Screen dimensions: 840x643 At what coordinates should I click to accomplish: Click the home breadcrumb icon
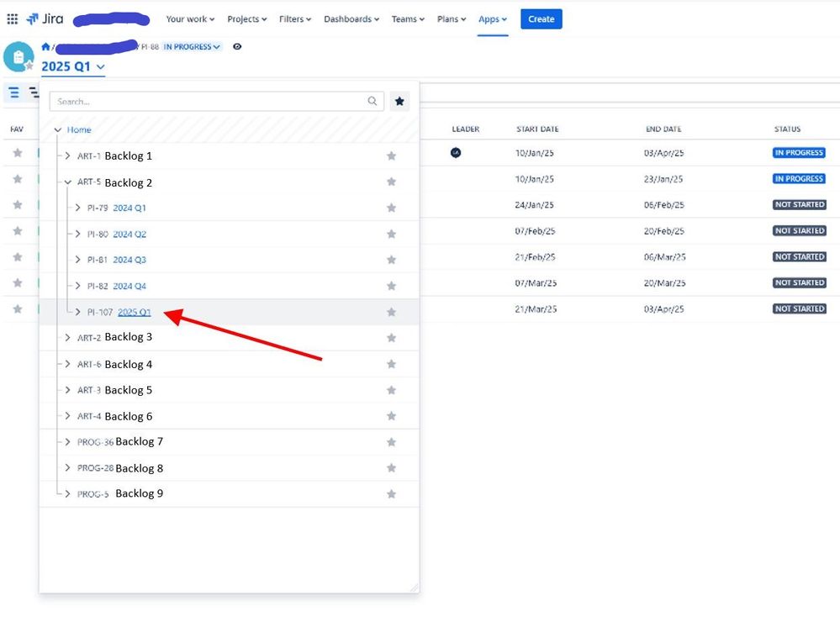(45, 46)
